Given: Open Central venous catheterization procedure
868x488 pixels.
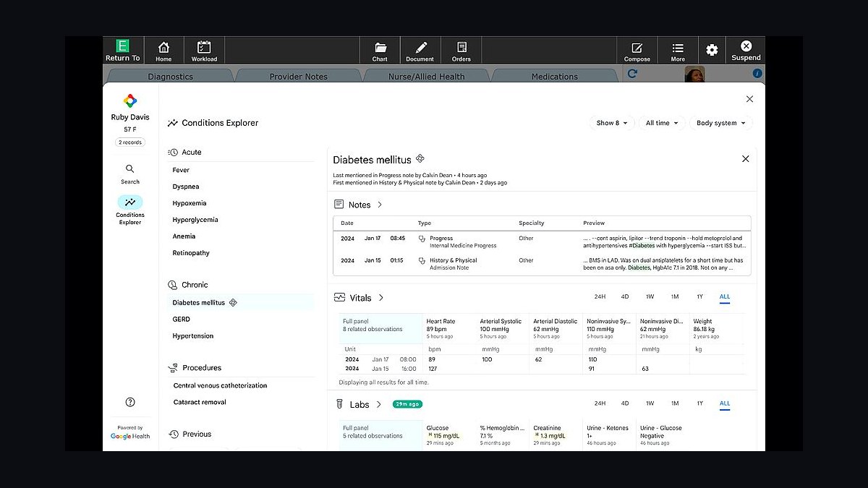Looking at the screenshot, I should click(220, 385).
